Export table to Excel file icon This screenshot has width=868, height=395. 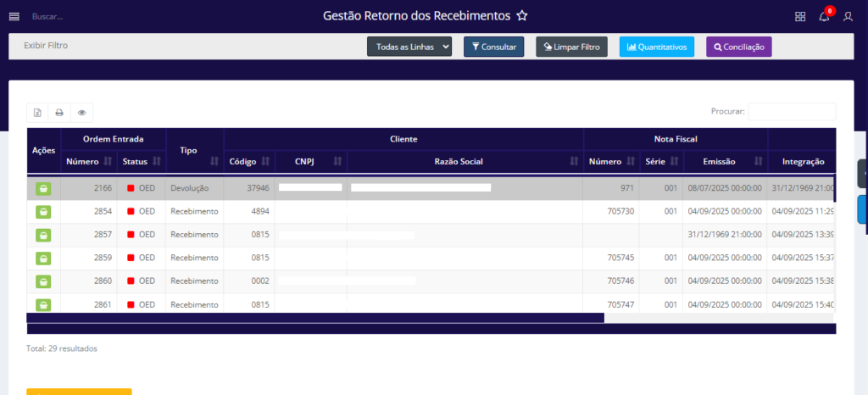[x=37, y=112]
